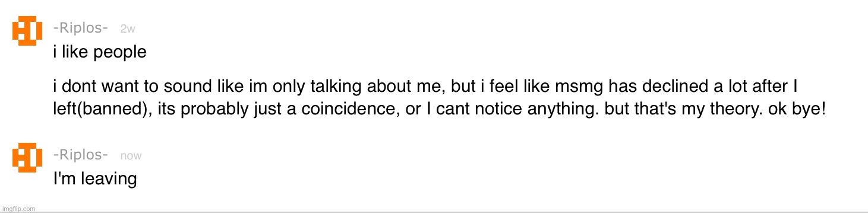Click the imgflip.com watermark
The height and width of the screenshot is (214, 868).
point(18,209)
